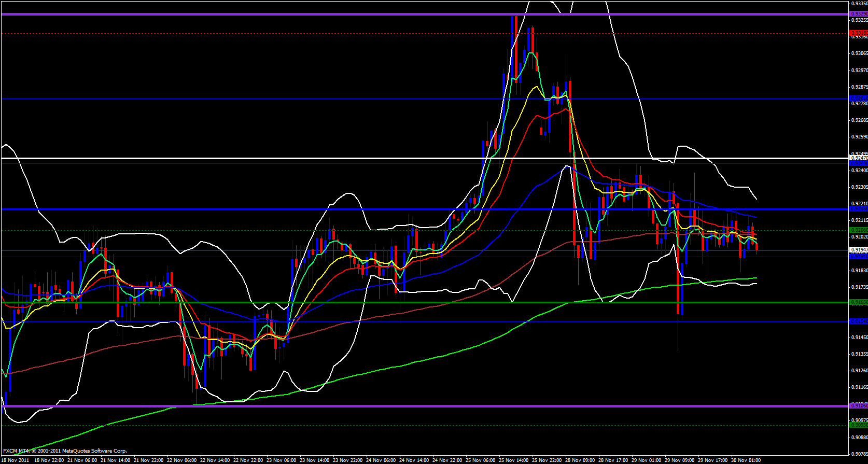Click the 29 Nov 09:00 time label
868x464 pixels.
click(x=680, y=460)
